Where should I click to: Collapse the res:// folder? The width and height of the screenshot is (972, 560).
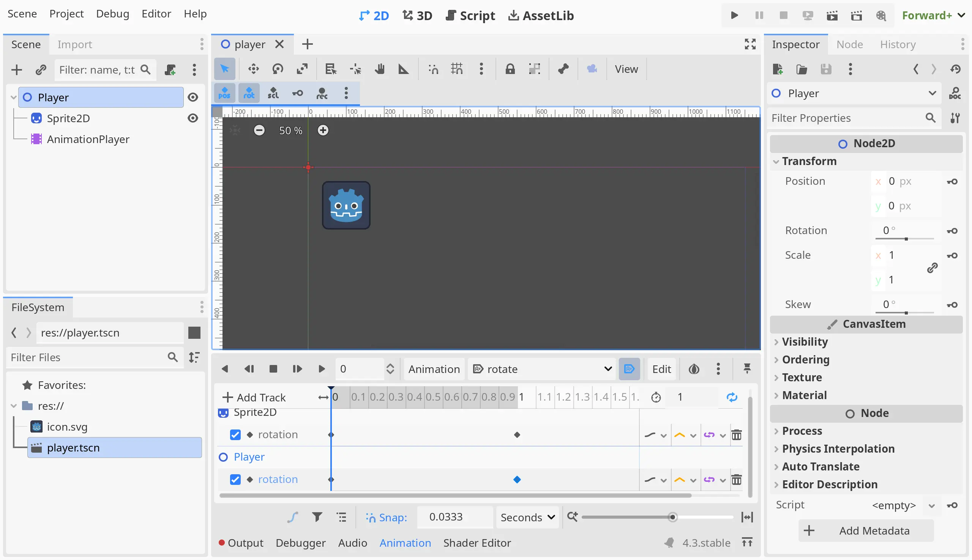[14, 406]
